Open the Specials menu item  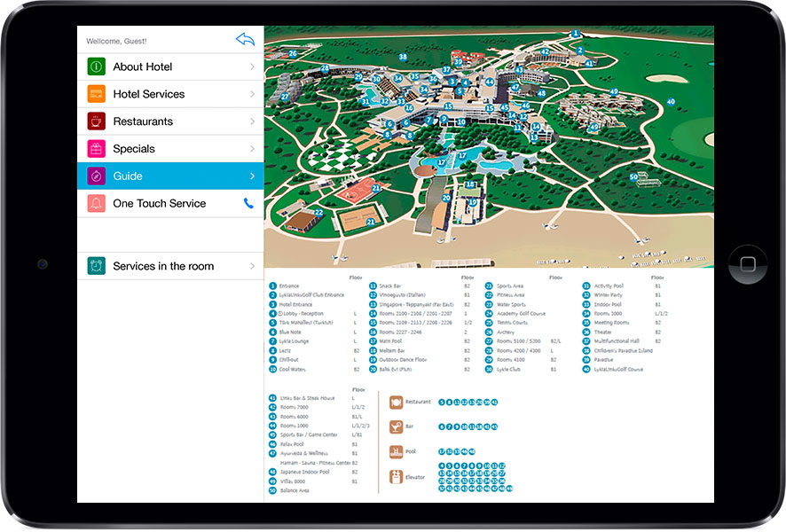(170, 149)
